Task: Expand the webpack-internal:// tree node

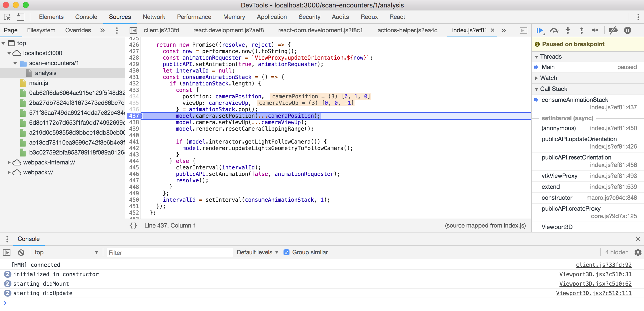Action: click(x=9, y=162)
